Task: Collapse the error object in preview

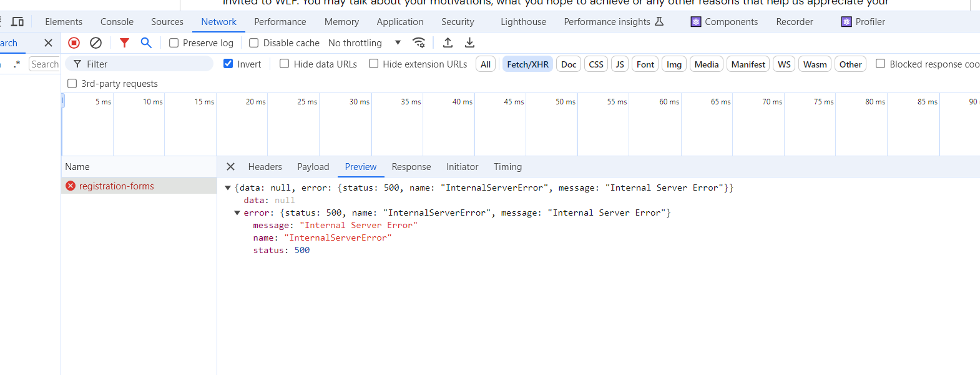Action: [237, 213]
